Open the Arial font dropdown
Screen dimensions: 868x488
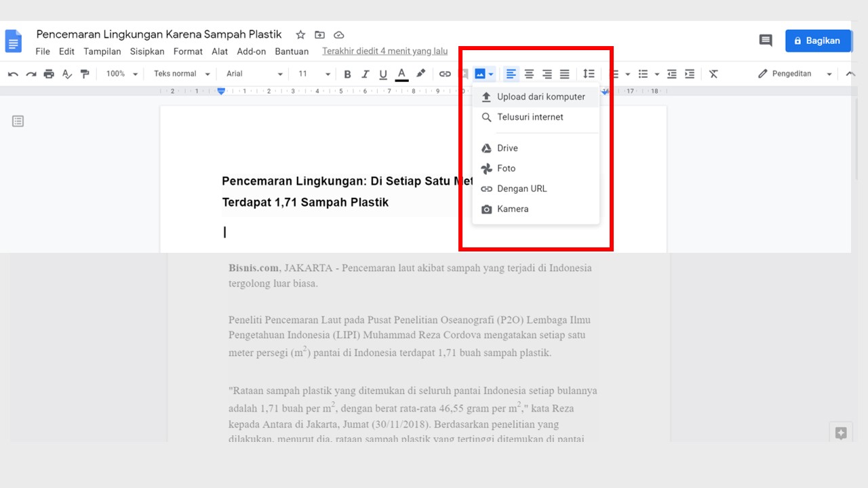coord(254,74)
